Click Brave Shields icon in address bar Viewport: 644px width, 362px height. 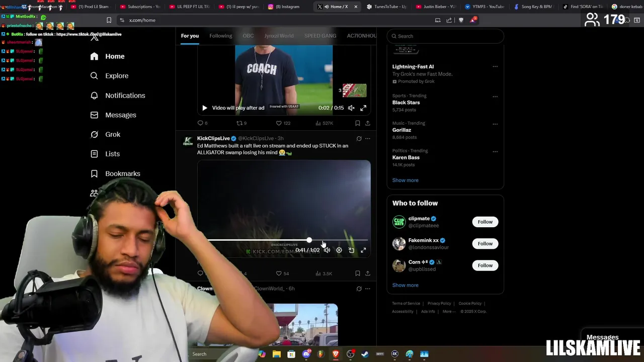[x=461, y=20]
